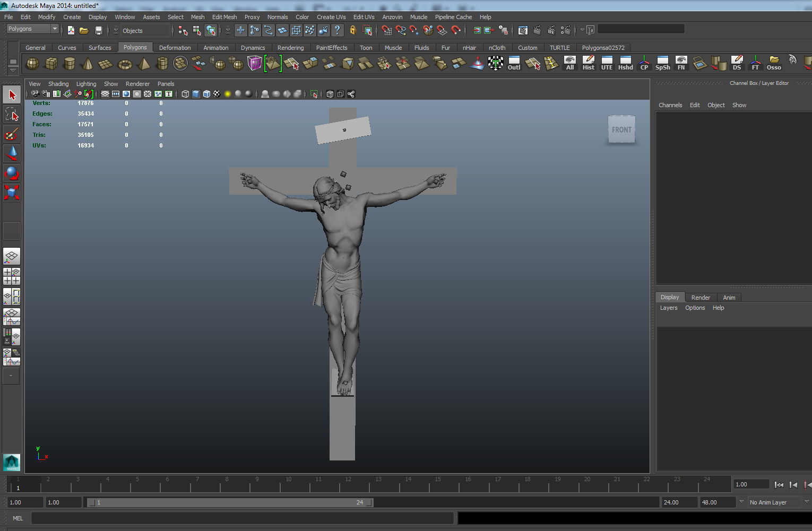
Task: Open the viewport Panels menu
Action: tap(166, 84)
